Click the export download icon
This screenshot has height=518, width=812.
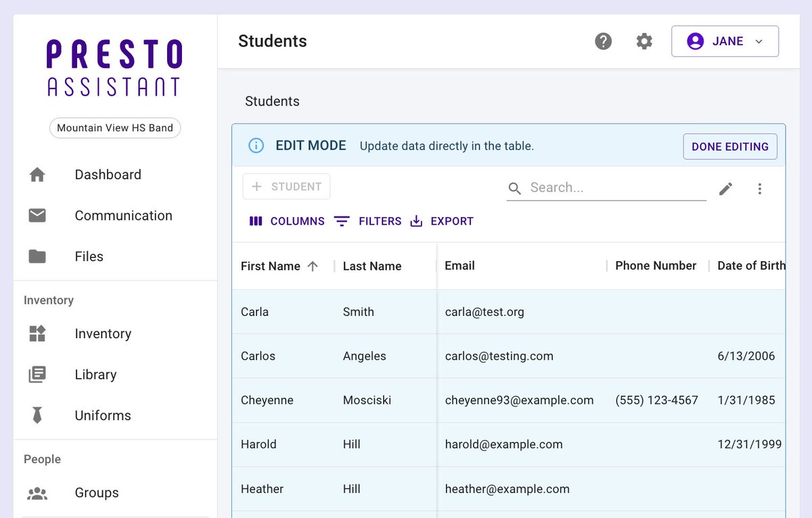[416, 221]
